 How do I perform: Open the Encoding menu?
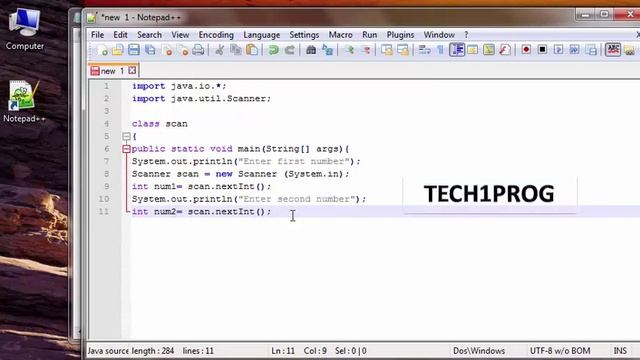point(216,35)
